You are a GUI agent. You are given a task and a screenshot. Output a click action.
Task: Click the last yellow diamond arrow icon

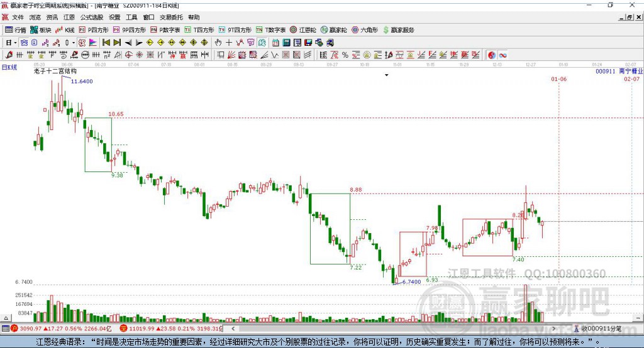click(204, 43)
